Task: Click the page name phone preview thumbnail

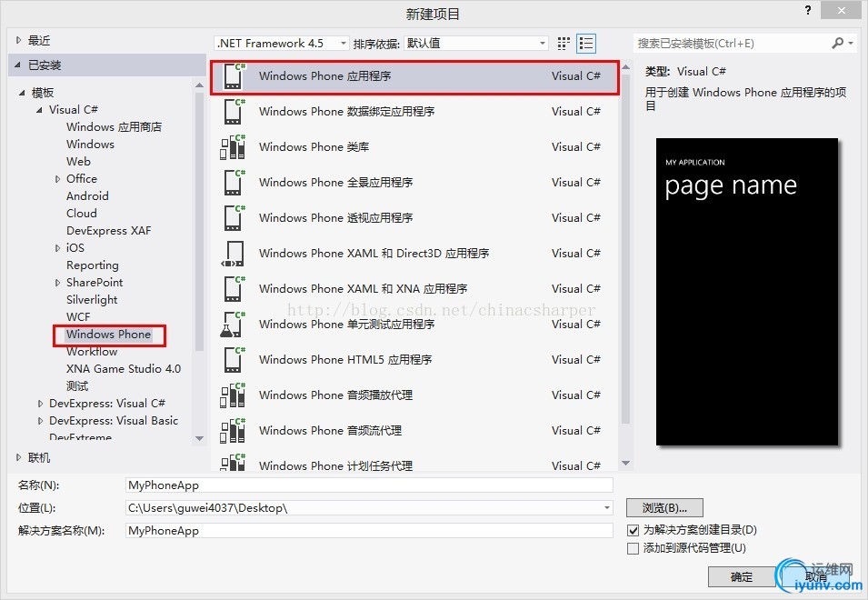Action: (x=747, y=292)
